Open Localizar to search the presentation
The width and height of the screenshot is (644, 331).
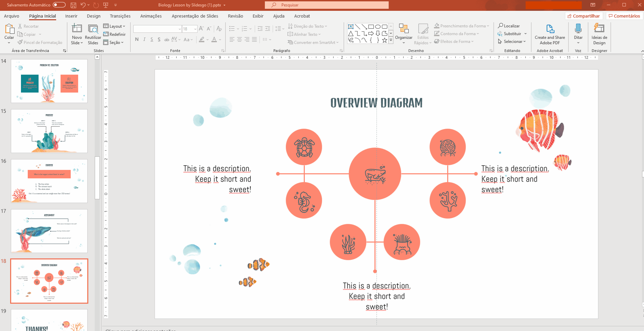[509, 26]
